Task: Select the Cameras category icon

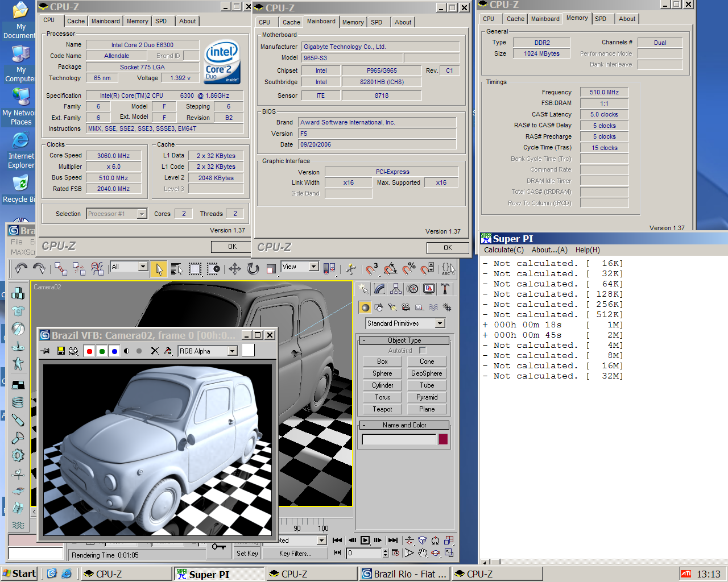Action: click(x=406, y=307)
